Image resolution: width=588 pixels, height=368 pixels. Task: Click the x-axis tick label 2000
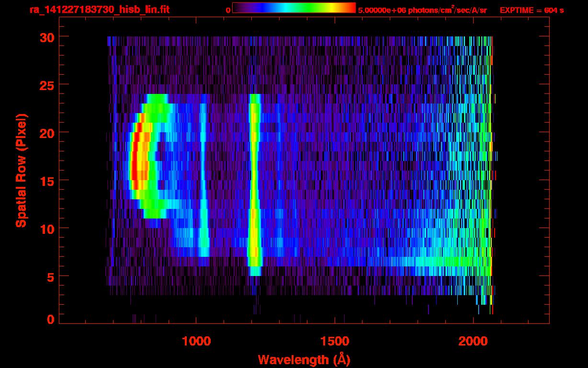(x=473, y=341)
